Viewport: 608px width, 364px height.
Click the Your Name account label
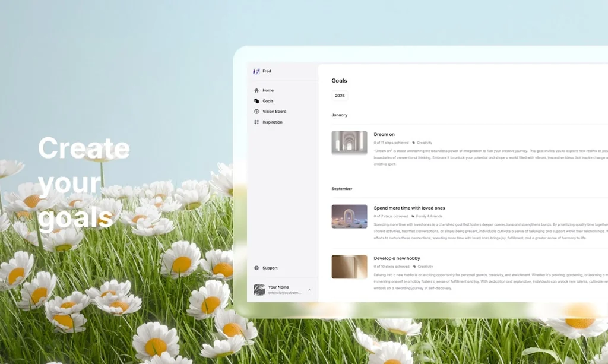(x=278, y=287)
